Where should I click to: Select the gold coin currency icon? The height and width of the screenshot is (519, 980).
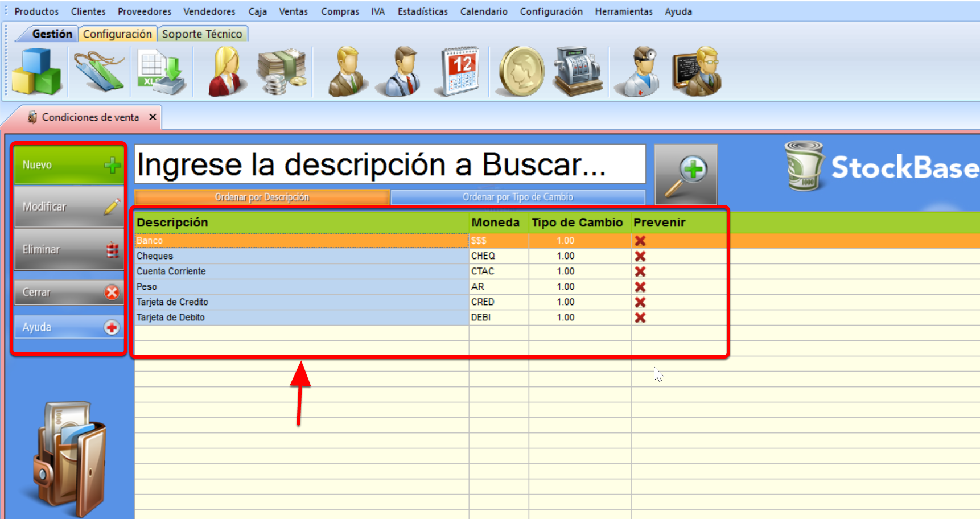pos(522,71)
